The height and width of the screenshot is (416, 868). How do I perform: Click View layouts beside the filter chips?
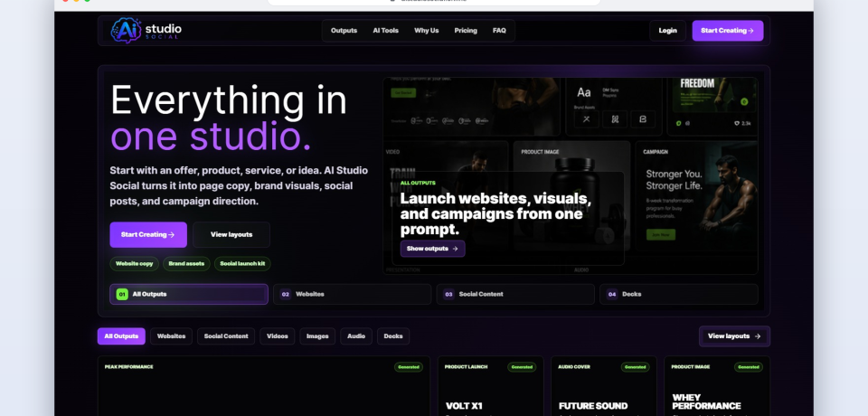734,336
